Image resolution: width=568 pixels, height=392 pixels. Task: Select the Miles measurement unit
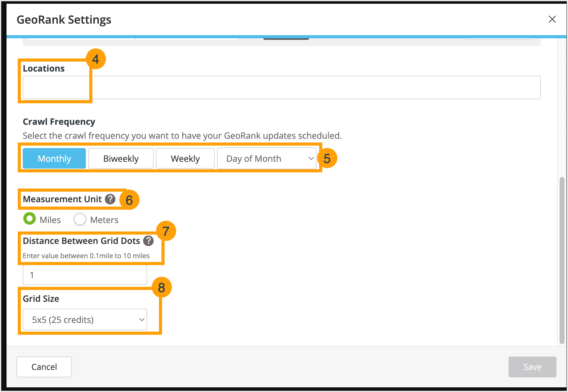29,219
